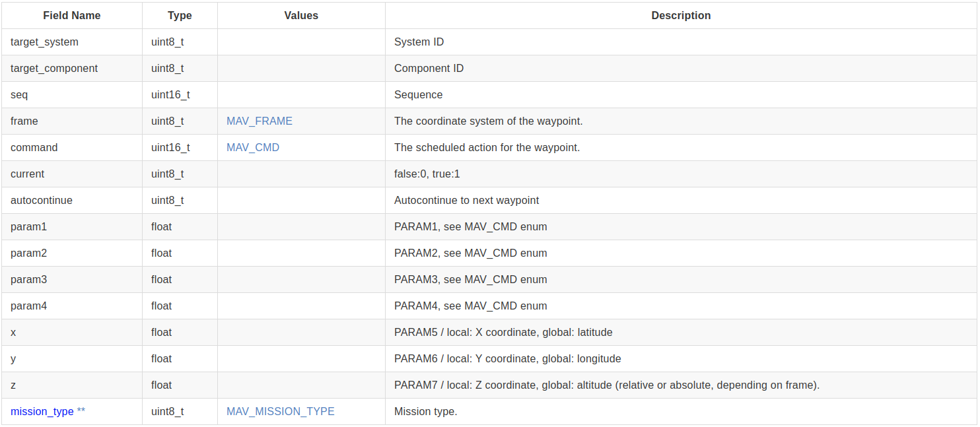
Task: Click the 'Component ID' description text
Action: (x=429, y=68)
